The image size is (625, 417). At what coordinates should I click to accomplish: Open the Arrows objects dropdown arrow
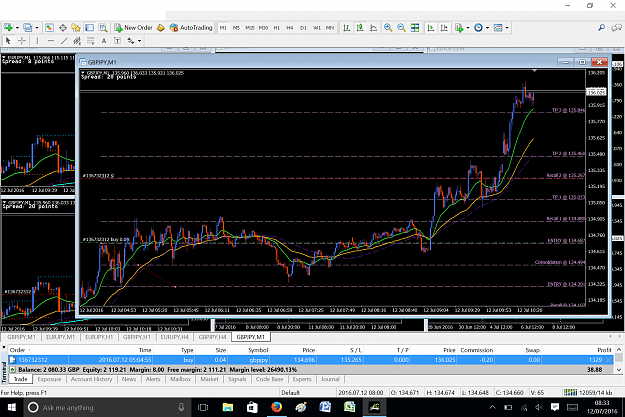coord(140,41)
